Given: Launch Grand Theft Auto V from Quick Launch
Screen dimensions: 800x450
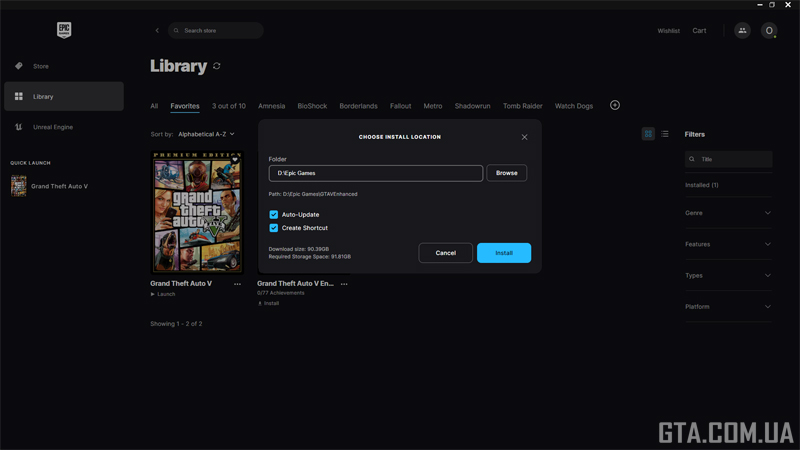Looking at the screenshot, I should (x=49, y=186).
